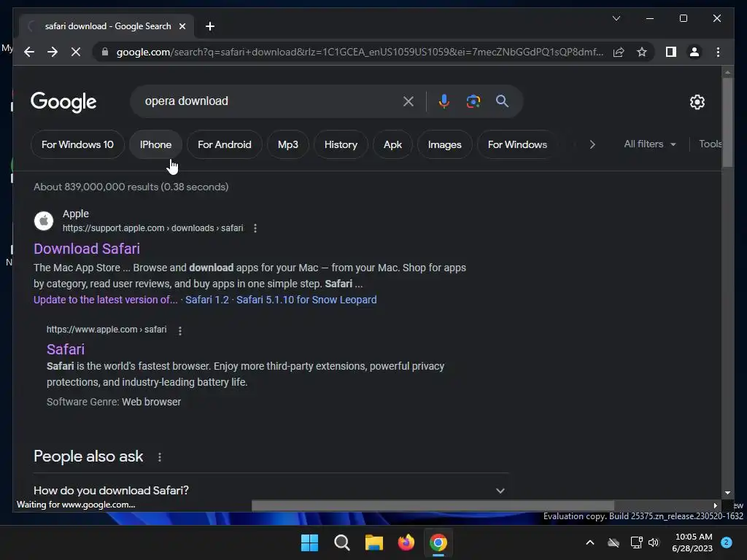
Task: Open the Chrome profile menu
Action: pyautogui.click(x=694, y=52)
